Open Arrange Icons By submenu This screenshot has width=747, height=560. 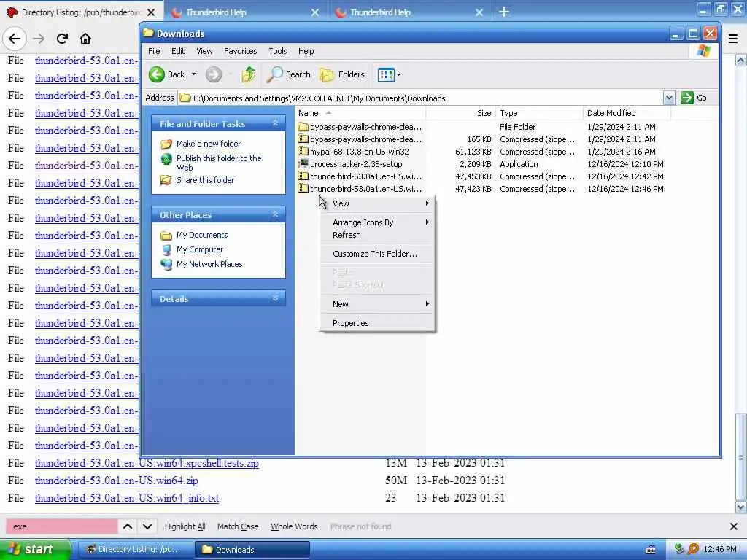click(377, 222)
